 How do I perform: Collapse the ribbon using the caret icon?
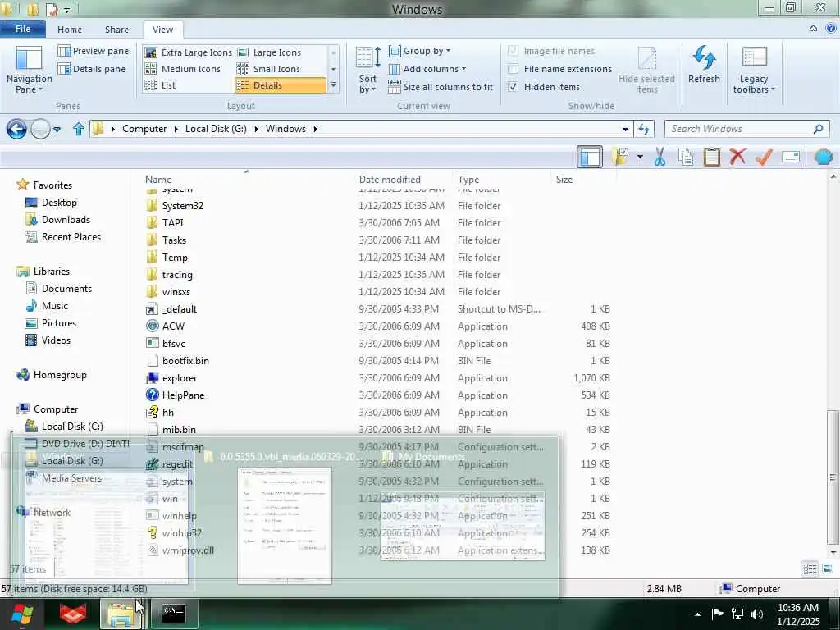813,29
